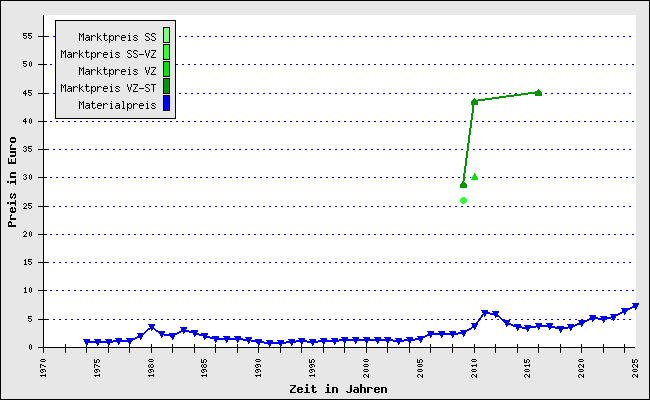Click the y-axis label '25'
The height and width of the screenshot is (400, 650).
[27, 206]
